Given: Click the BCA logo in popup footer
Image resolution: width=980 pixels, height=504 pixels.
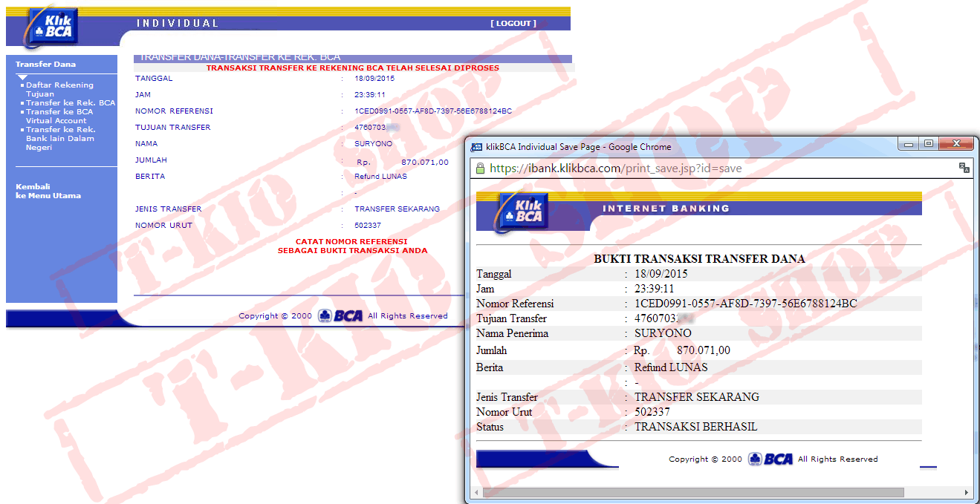Looking at the screenshot, I should [x=770, y=459].
